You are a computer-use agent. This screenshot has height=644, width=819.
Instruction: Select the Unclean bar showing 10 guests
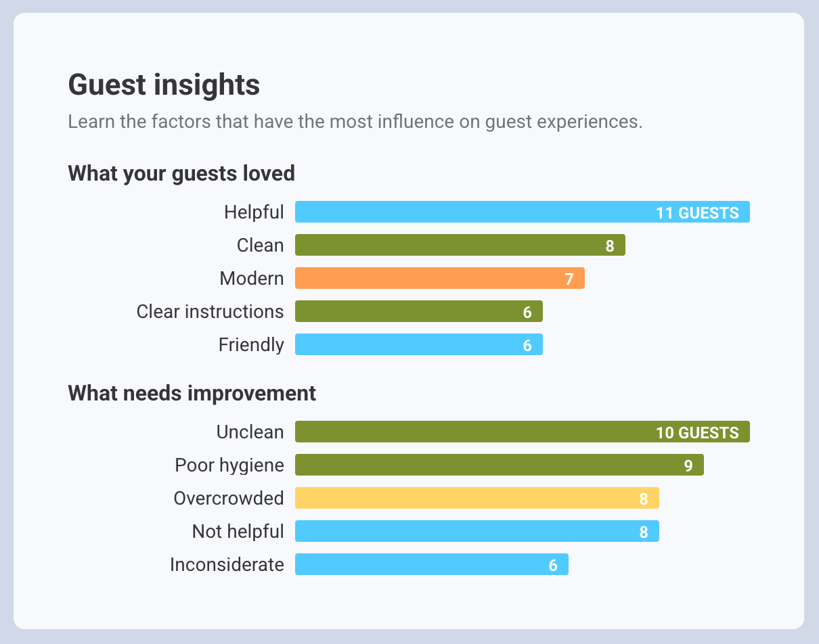click(522, 432)
